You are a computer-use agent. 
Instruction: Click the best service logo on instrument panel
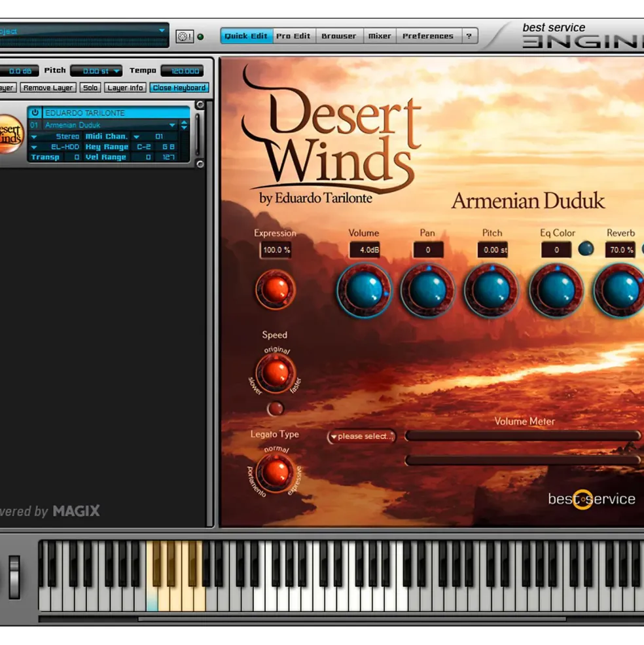click(592, 499)
